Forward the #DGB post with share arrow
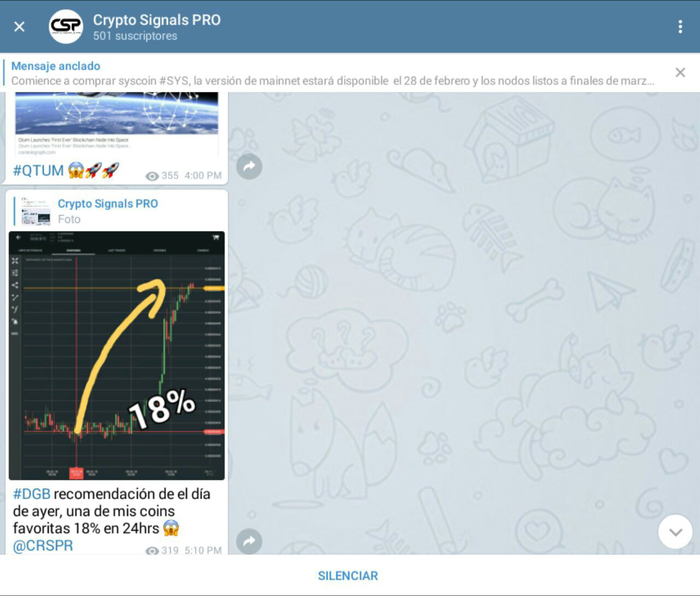Screen dimensions: 700x596 (249, 542)
